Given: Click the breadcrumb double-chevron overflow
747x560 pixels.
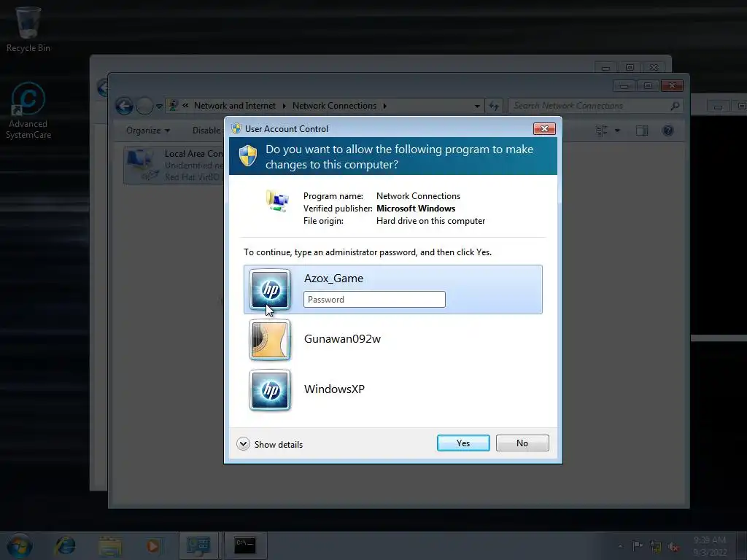Looking at the screenshot, I should pyautogui.click(x=185, y=106).
